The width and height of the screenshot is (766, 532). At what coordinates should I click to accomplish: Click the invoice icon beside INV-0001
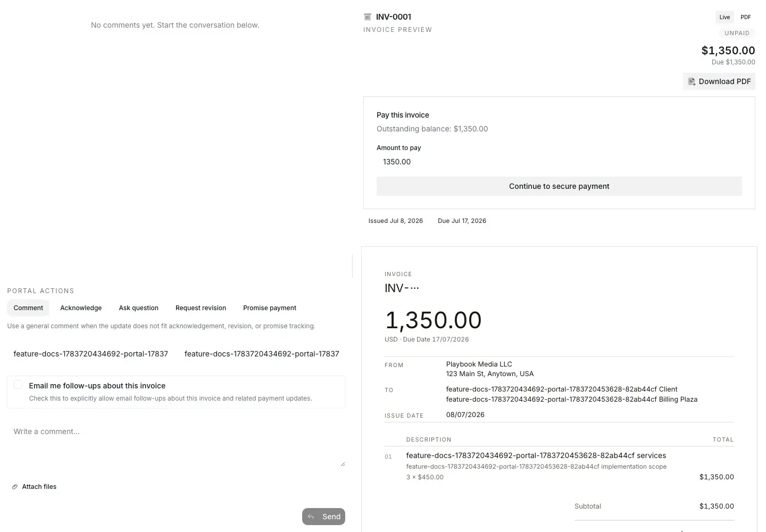tap(367, 17)
